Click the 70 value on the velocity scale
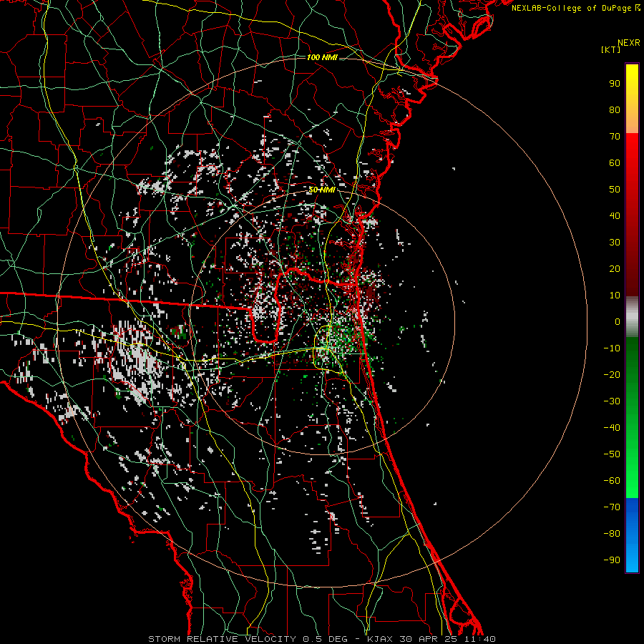The height and width of the screenshot is (644, 644). click(x=615, y=137)
